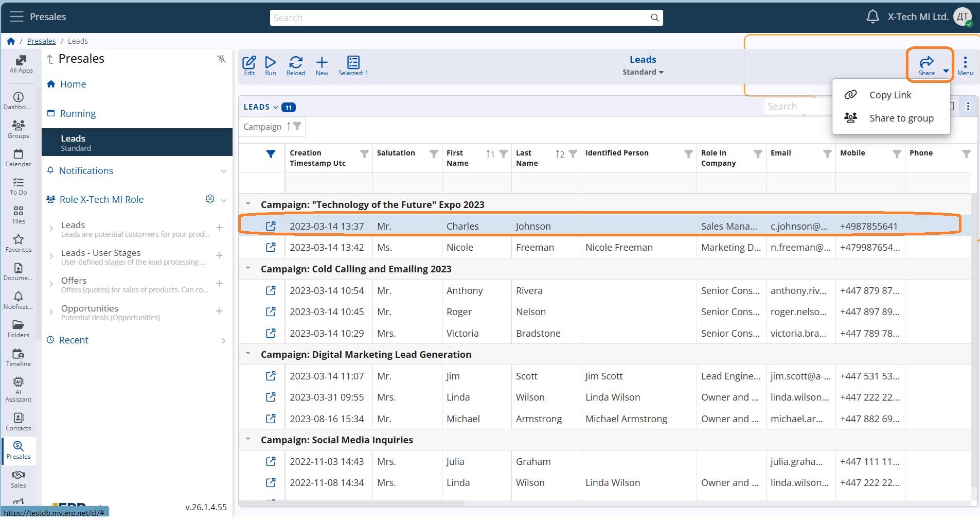980x520 pixels.
Task: Open Charles Johnson lead record
Action: point(271,226)
